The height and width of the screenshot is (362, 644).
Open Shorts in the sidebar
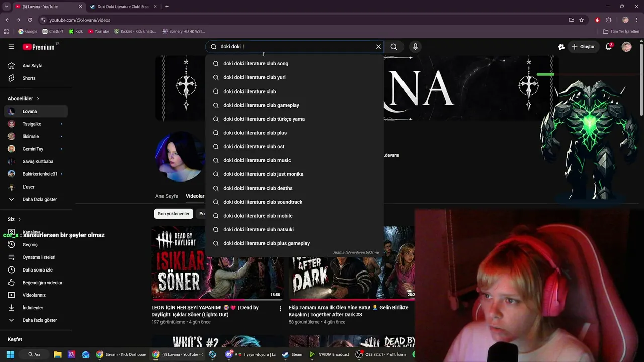click(x=36, y=78)
